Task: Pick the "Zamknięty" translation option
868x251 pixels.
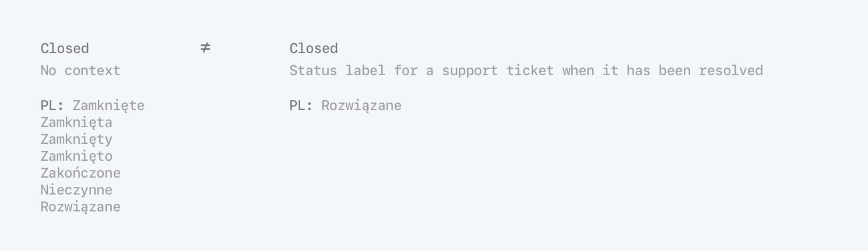Action: pyautogui.click(x=76, y=140)
